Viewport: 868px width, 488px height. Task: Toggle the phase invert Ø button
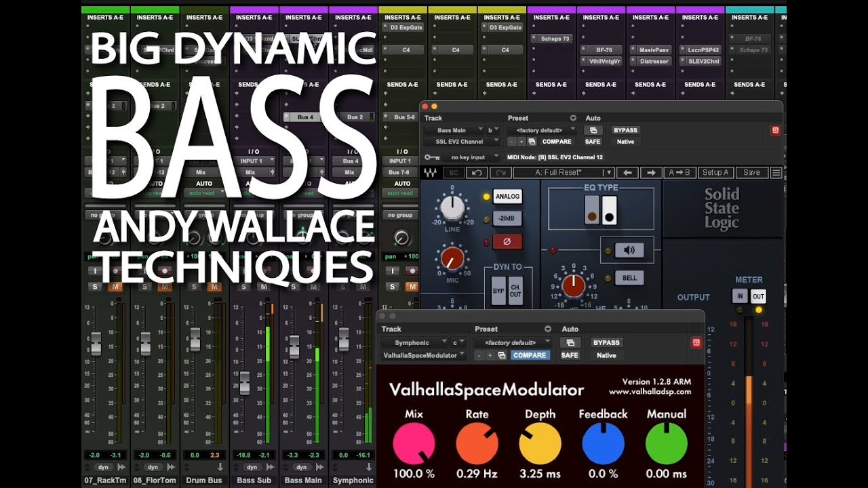[x=507, y=241]
